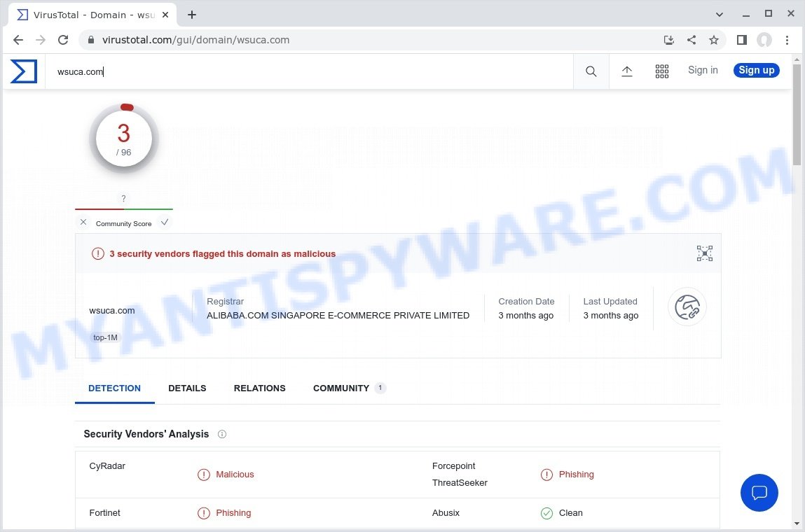
Task: Click the browser back arrow
Action: (18, 40)
